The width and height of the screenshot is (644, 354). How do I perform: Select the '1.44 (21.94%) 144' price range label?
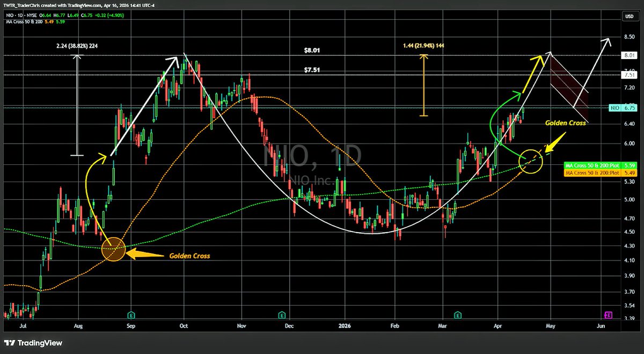pos(423,46)
